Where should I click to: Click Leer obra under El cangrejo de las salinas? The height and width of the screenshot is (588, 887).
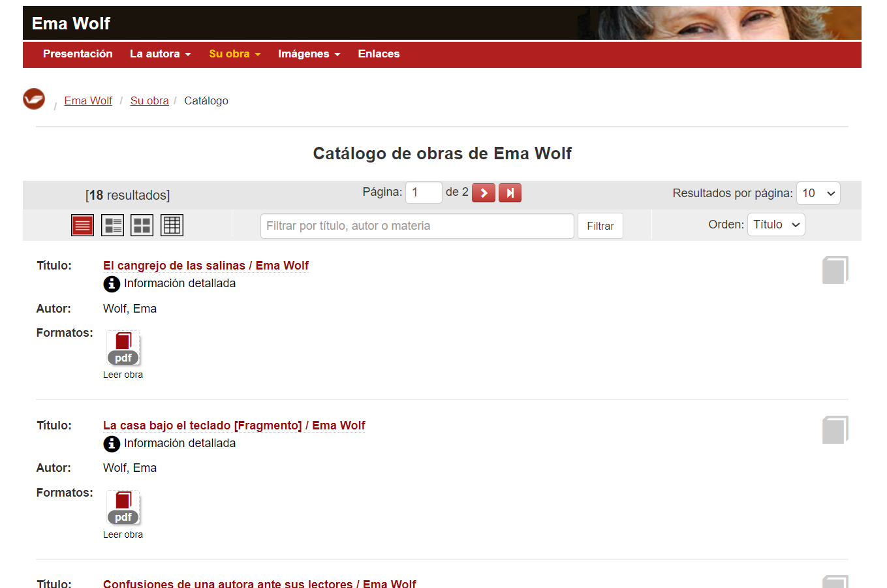pyautogui.click(x=123, y=375)
